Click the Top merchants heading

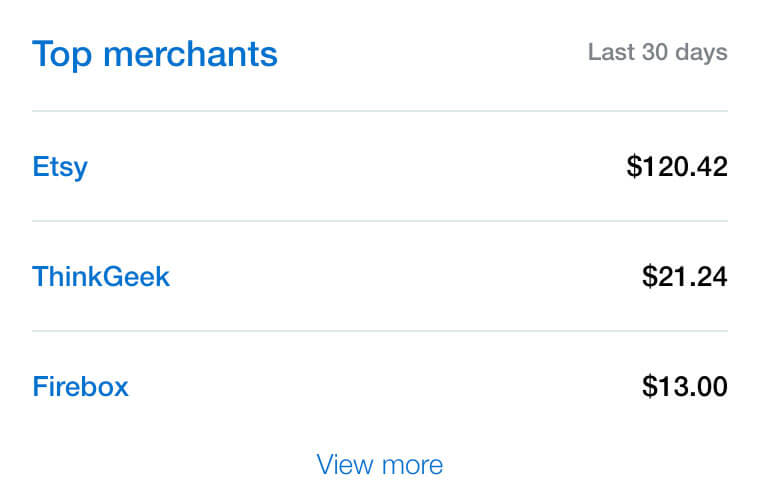155,54
